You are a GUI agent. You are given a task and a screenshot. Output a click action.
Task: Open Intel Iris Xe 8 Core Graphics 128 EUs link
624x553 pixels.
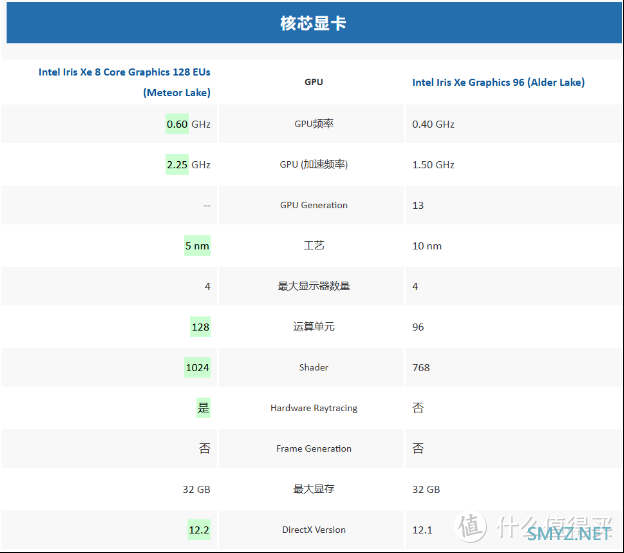(x=125, y=82)
